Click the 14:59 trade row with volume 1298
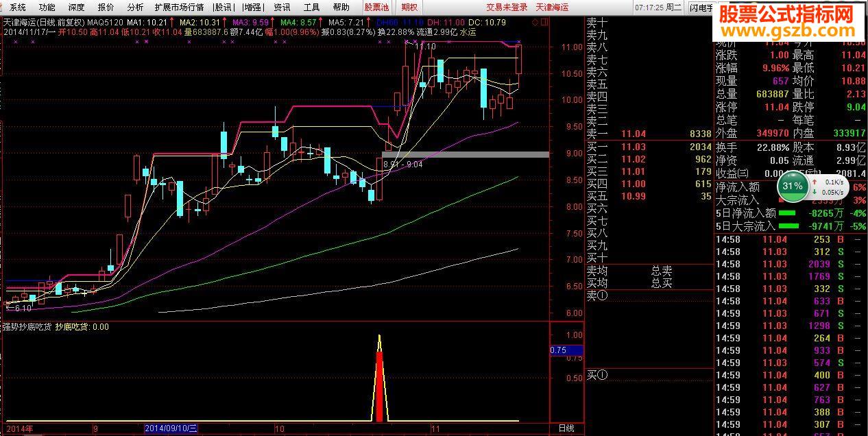Screen dimensions: 868x436 (x=791, y=326)
